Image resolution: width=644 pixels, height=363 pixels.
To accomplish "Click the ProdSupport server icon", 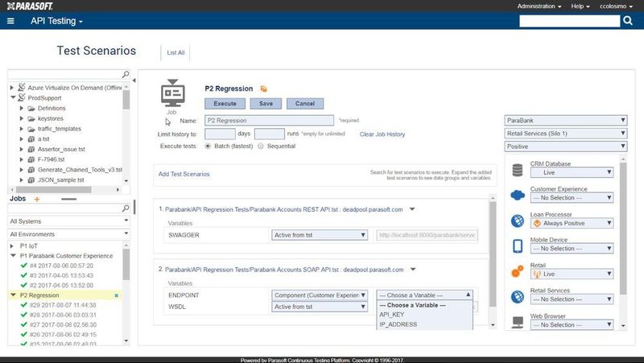I will click(x=22, y=97).
